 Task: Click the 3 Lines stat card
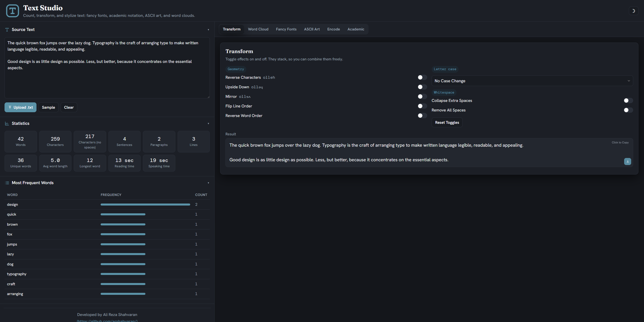pyautogui.click(x=194, y=142)
